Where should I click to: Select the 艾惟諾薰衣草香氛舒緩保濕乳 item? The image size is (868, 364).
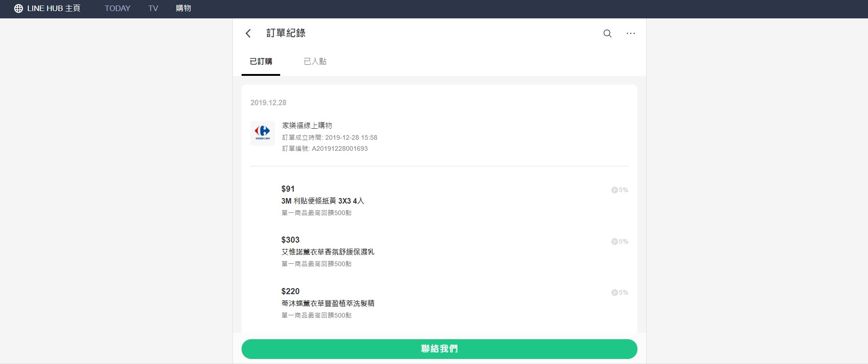click(x=327, y=252)
